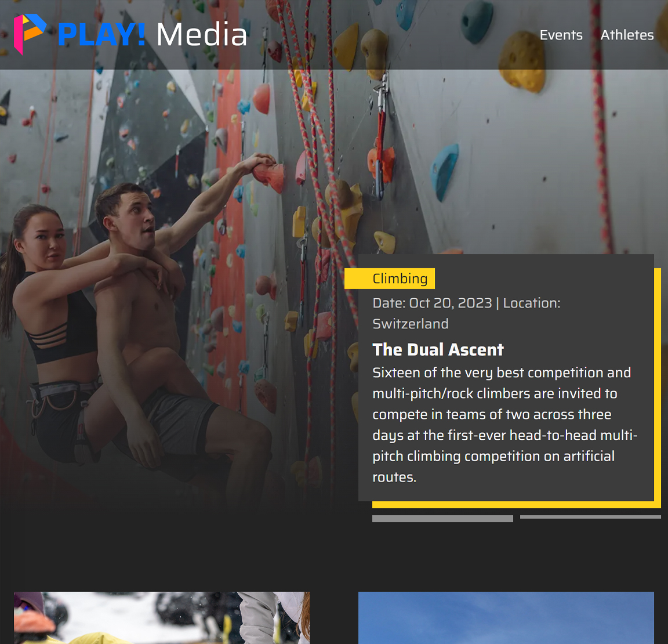Select the first thicker carousel indicator bar

[442, 519]
